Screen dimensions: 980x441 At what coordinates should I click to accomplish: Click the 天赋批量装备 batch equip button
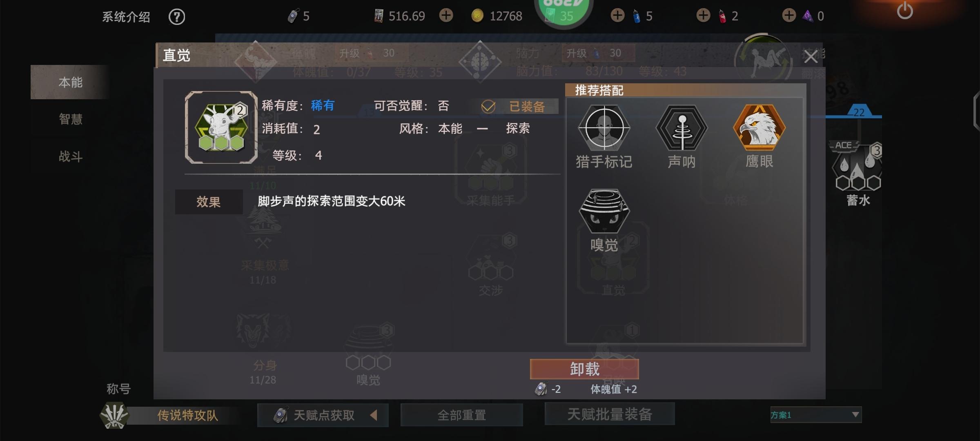(x=610, y=414)
